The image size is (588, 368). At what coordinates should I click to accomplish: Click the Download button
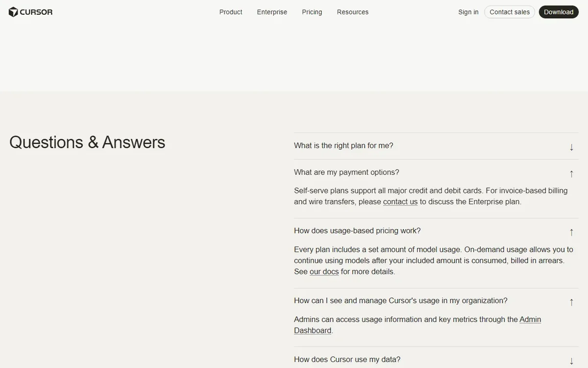click(x=559, y=12)
